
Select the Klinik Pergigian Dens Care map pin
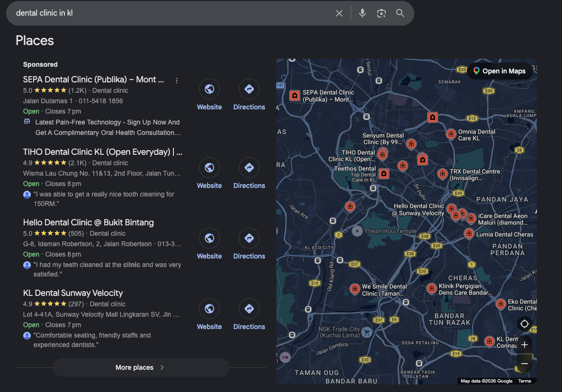coord(432,288)
